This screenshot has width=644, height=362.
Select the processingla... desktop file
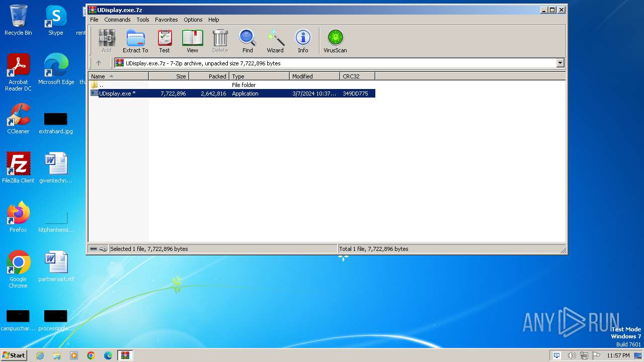56,320
